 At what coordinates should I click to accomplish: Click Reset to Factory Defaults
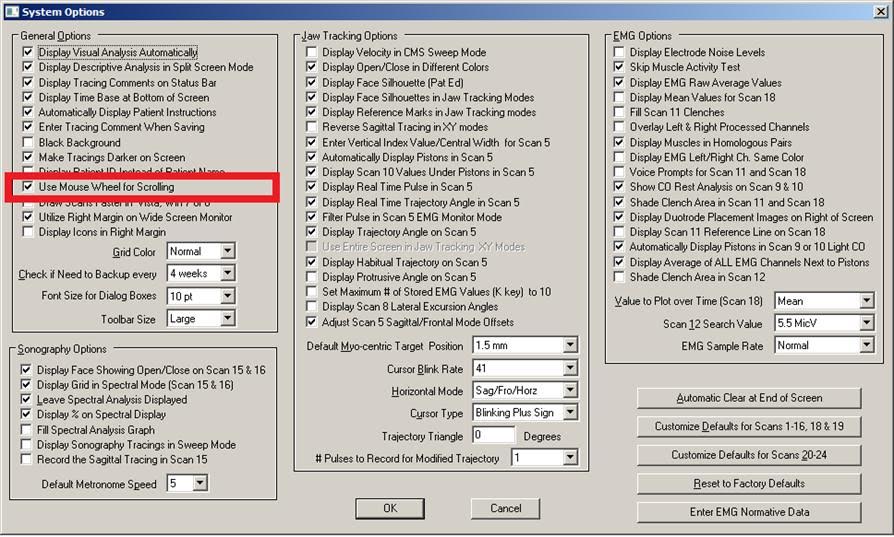click(x=749, y=484)
